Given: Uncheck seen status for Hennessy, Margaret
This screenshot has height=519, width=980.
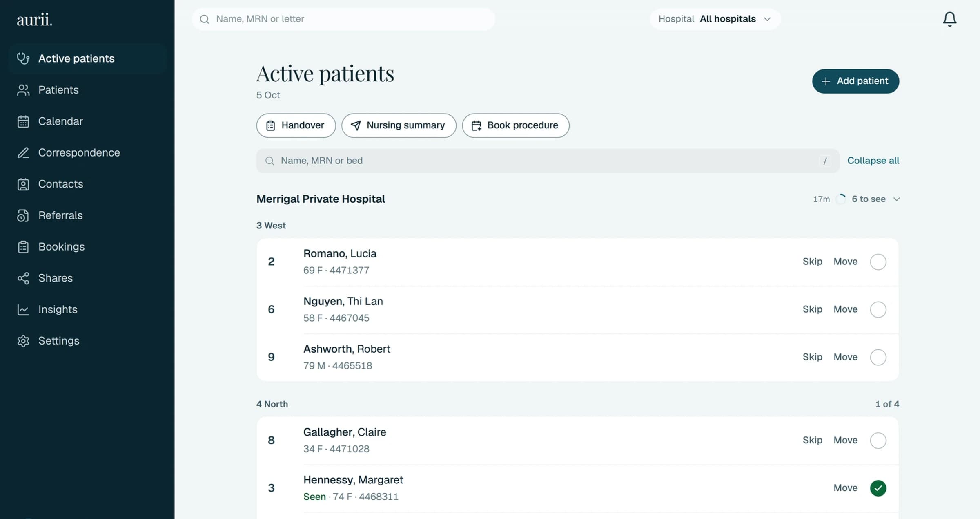Looking at the screenshot, I should point(878,488).
